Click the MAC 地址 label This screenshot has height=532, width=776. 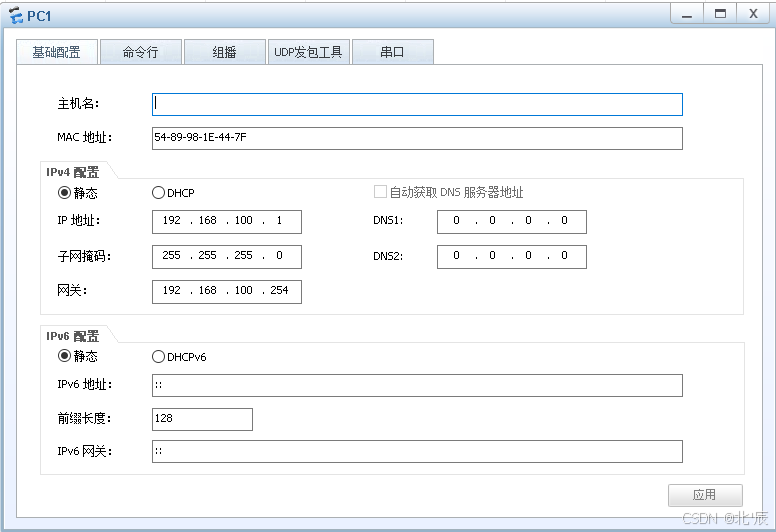pos(85,137)
